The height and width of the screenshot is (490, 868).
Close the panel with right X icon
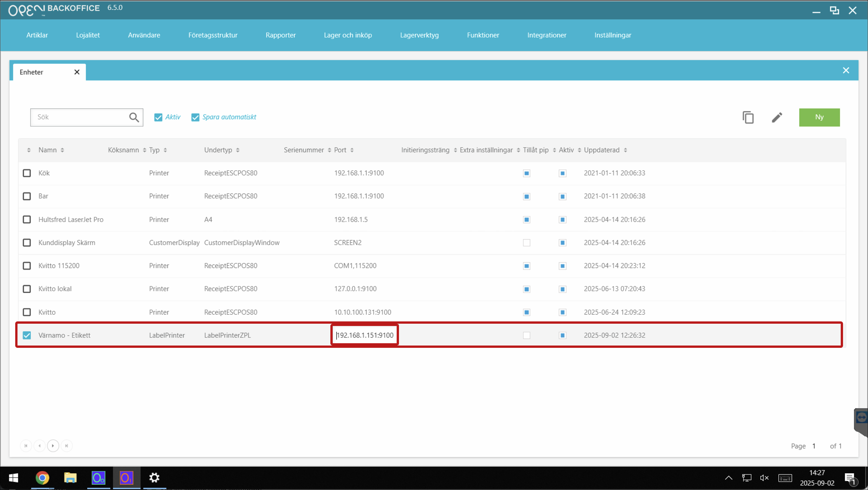[x=846, y=70]
